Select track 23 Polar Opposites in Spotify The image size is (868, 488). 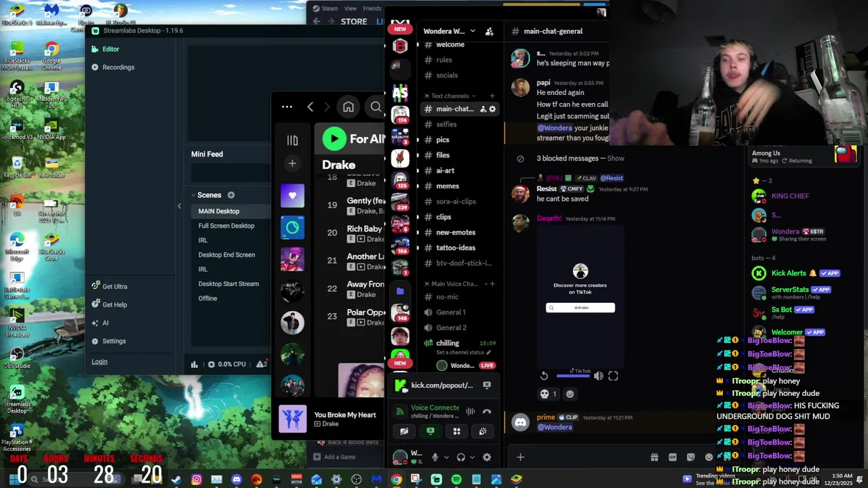[x=350, y=317]
